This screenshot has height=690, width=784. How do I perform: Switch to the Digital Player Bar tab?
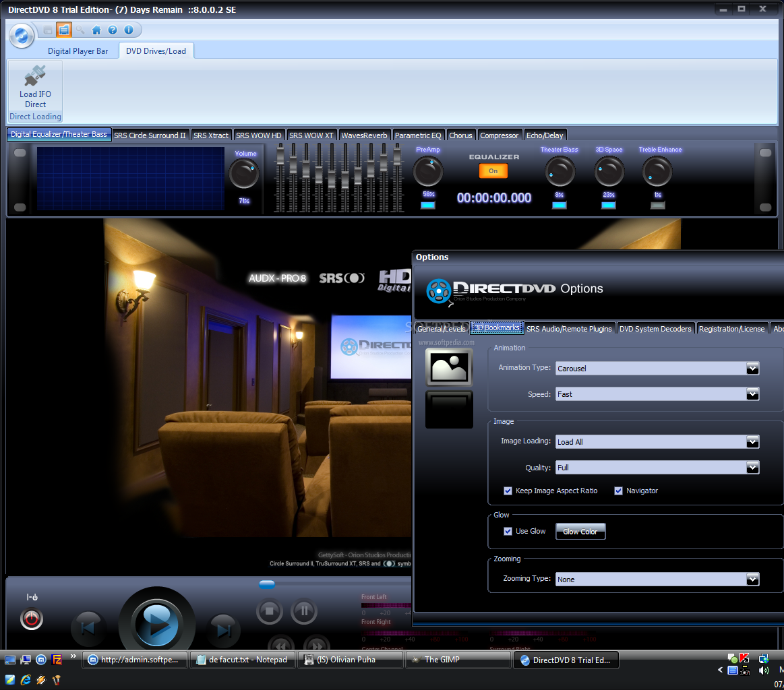click(78, 51)
